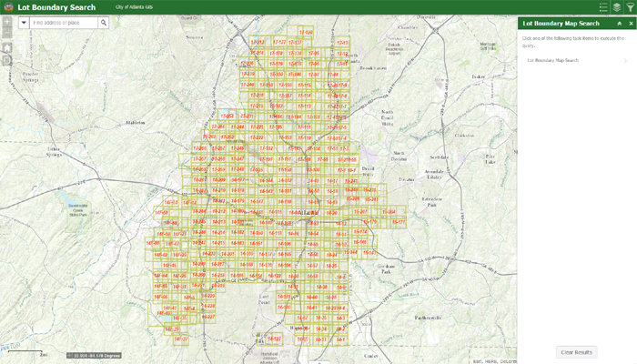Click the Esri, HERE, DeLorme attribution
637x364 pixels.
click(495, 361)
